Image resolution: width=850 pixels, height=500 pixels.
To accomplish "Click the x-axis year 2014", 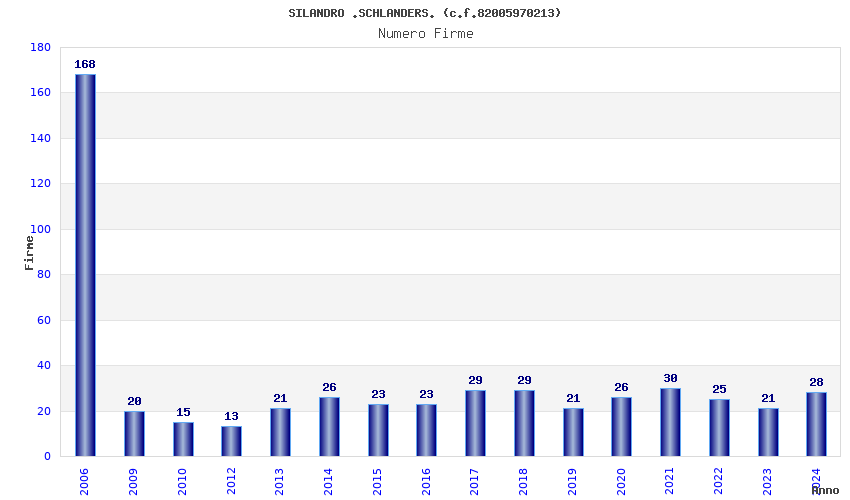I will coord(328,482).
